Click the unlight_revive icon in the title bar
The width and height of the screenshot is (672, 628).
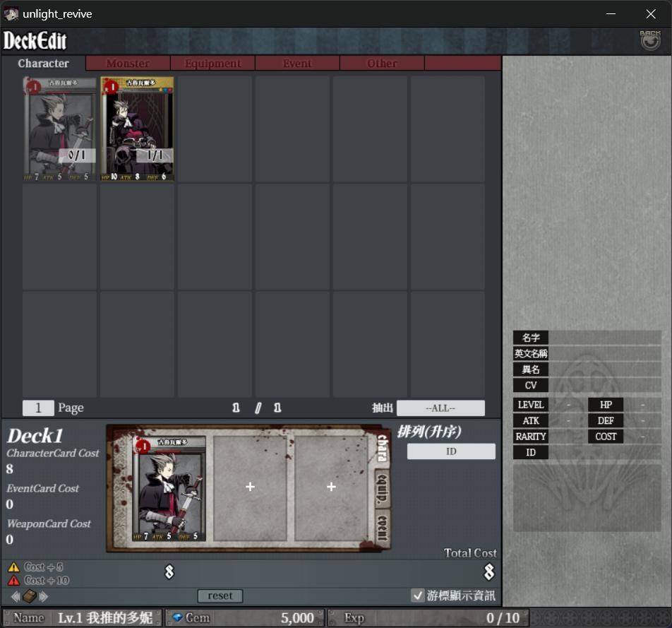pos(11,13)
